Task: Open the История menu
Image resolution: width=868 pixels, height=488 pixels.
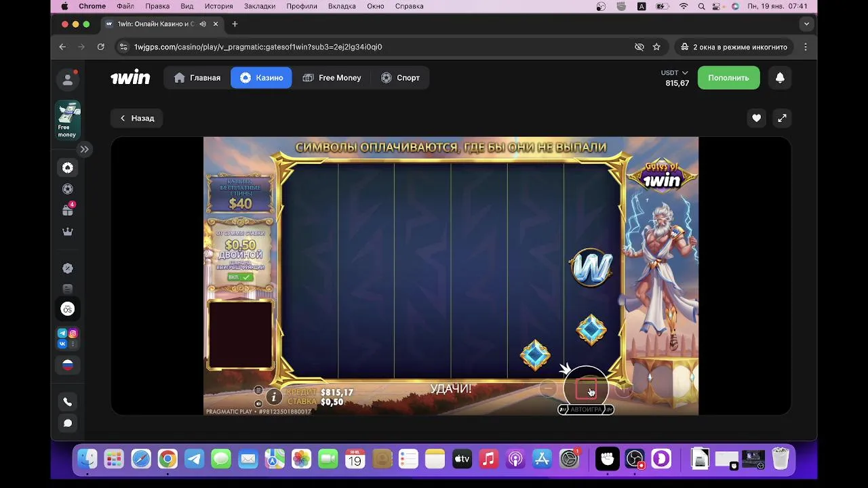Action: 218,6
